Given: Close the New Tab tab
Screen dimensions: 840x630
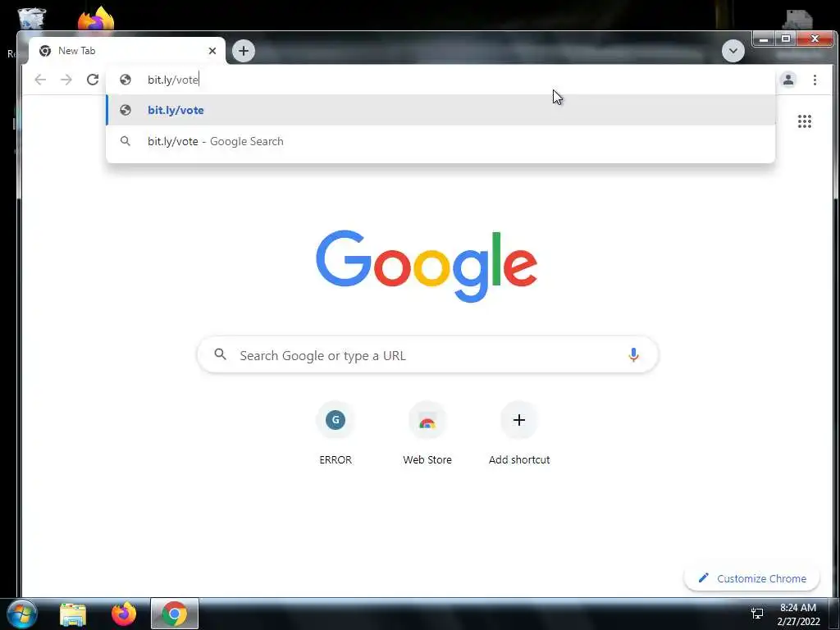Looking at the screenshot, I should pos(212,51).
